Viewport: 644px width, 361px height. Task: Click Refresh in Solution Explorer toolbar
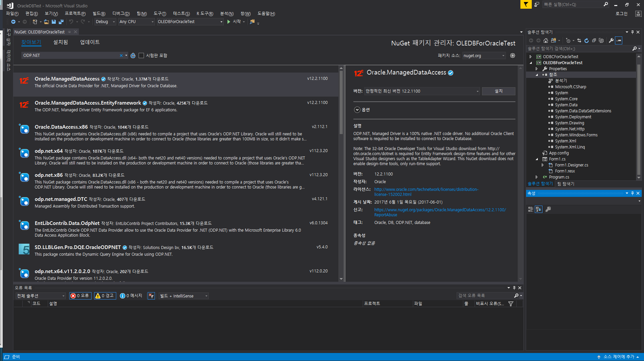pos(587,40)
